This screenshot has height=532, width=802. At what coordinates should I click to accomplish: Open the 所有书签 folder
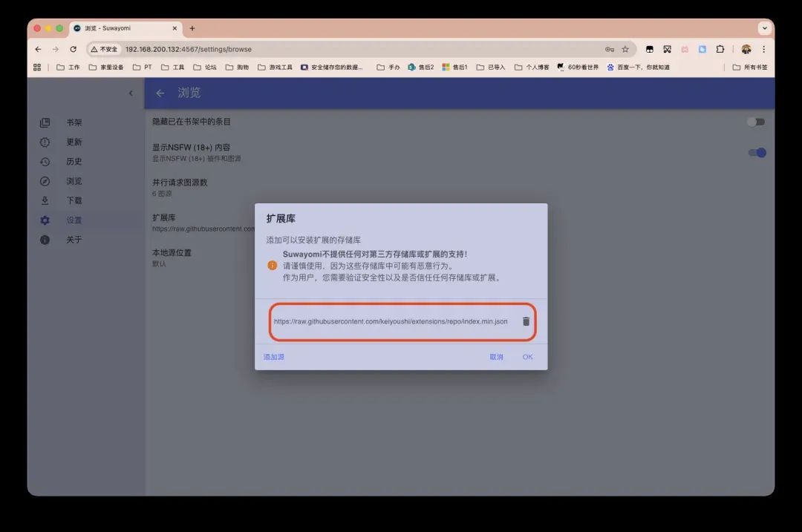click(750, 67)
